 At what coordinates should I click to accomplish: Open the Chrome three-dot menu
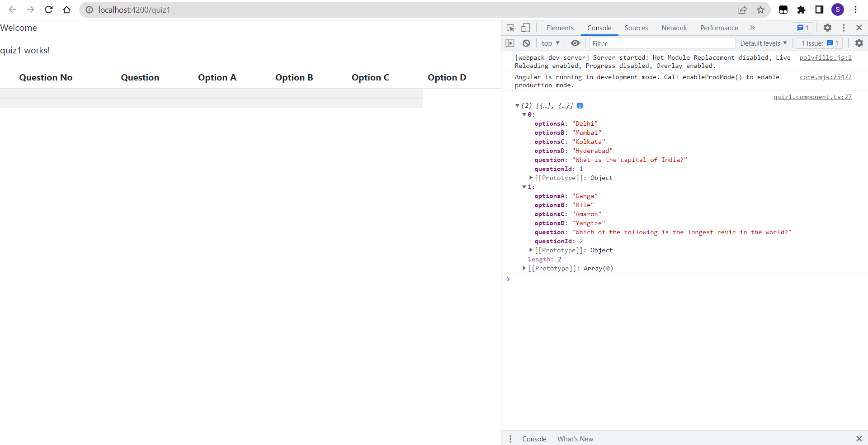point(855,9)
